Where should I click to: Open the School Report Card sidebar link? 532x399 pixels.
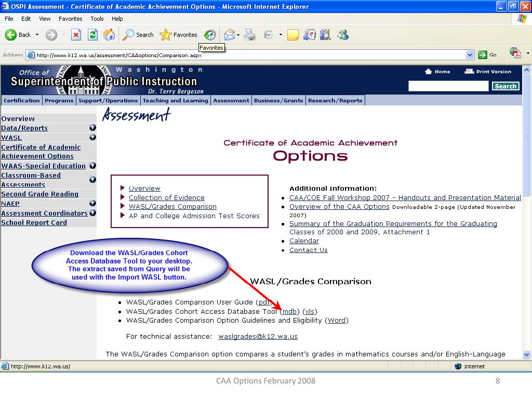34,222
